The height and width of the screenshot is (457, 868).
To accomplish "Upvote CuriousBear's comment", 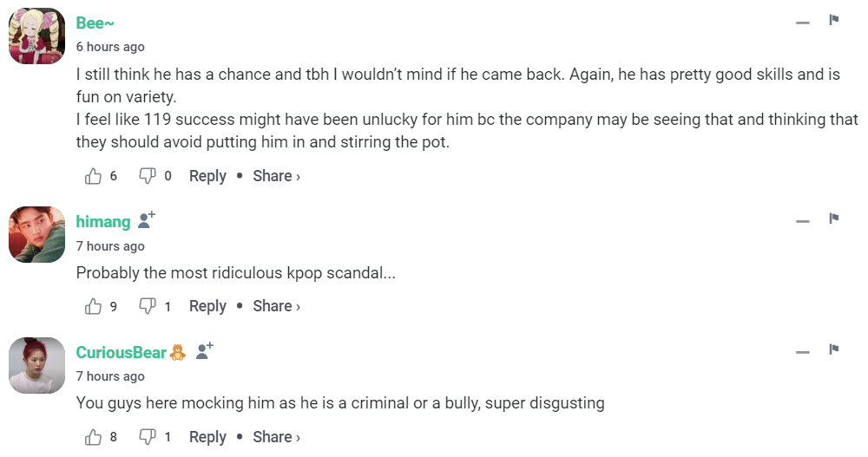I will click(94, 437).
